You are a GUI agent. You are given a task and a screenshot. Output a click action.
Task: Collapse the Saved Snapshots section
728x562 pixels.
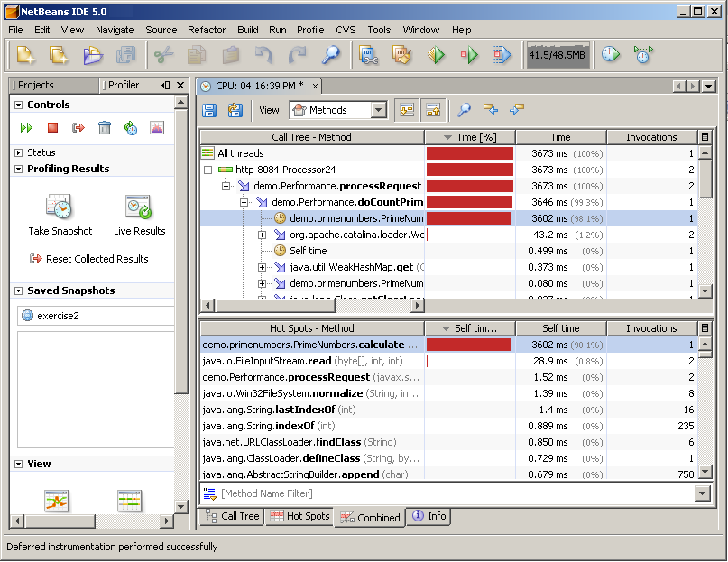point(19,290)
